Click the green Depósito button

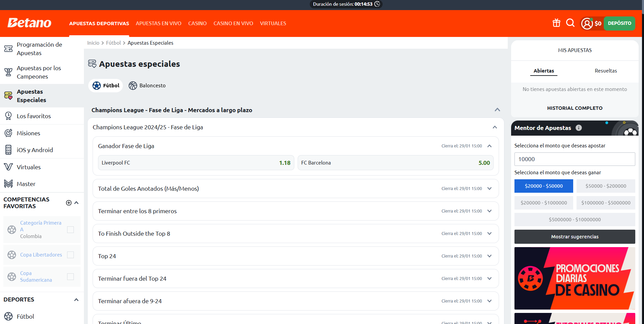tap(619, 24)
